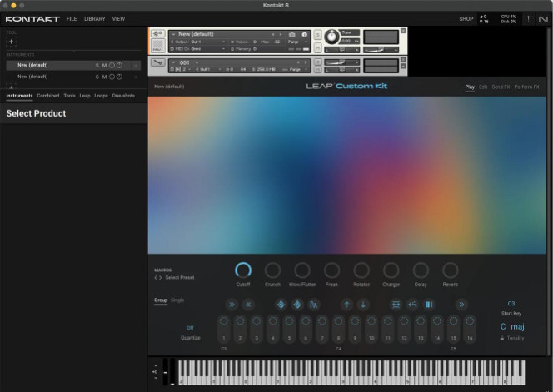
Task: Click the horizontal lines icon beside down arrow
Action: click(396, 305)
